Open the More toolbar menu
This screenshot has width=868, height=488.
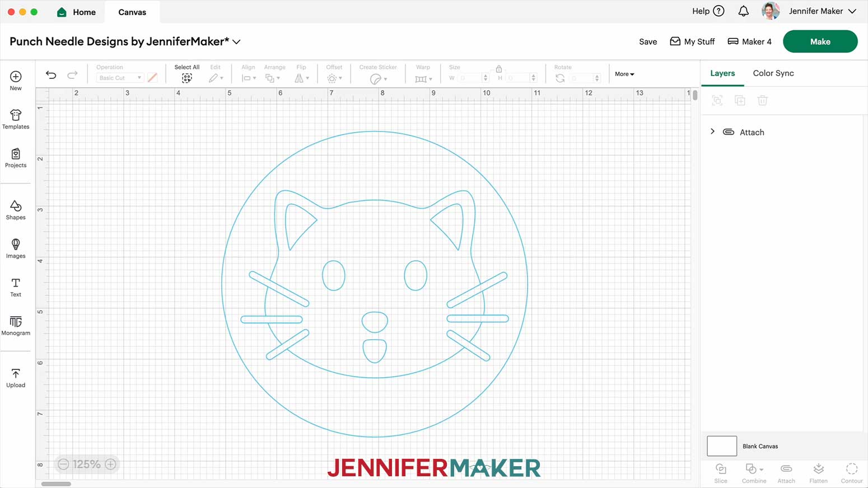(624, 74)
